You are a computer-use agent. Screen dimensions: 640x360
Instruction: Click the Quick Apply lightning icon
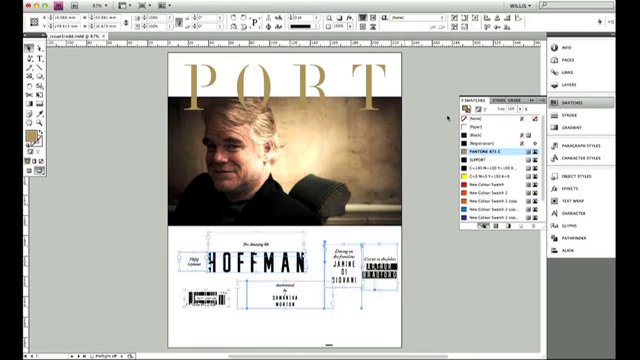pos(600,22)
